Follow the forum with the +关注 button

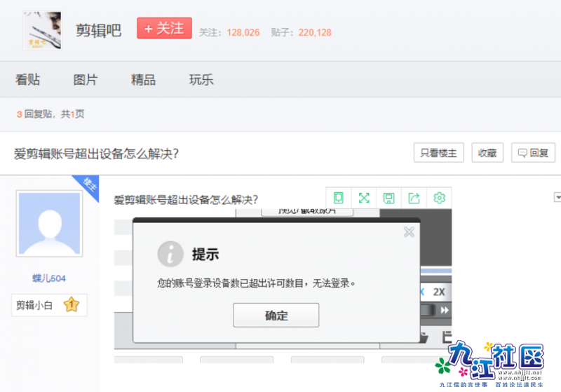tap(164, 28)
